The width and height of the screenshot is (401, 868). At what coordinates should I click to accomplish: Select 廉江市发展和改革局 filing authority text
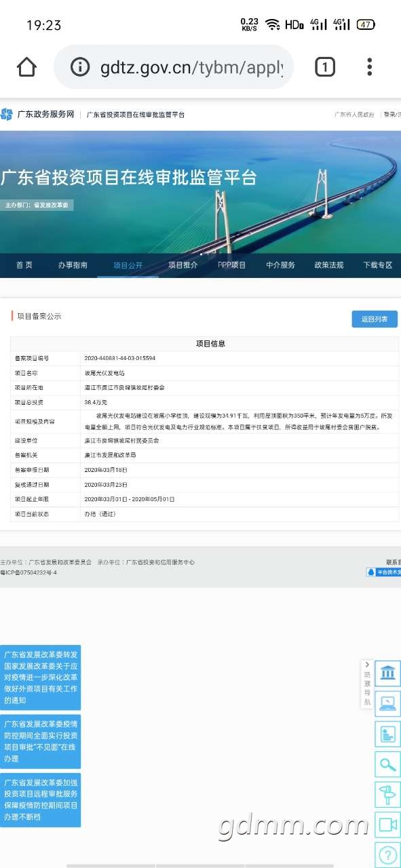pos(110,455)
